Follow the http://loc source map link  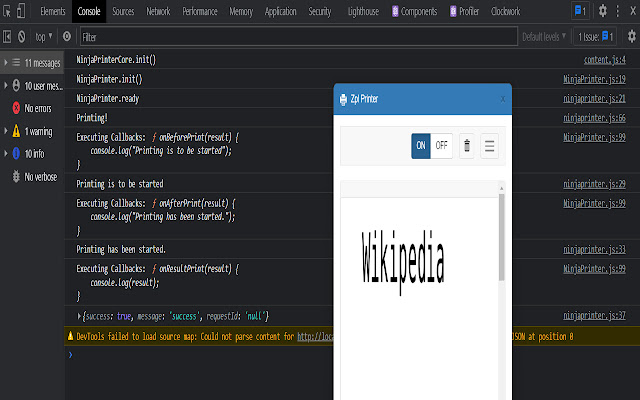[315, 336]
